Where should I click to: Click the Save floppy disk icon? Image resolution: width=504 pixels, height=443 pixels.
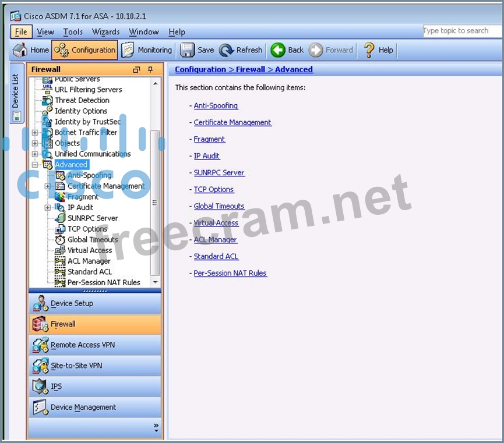click(x=187, y=50)
